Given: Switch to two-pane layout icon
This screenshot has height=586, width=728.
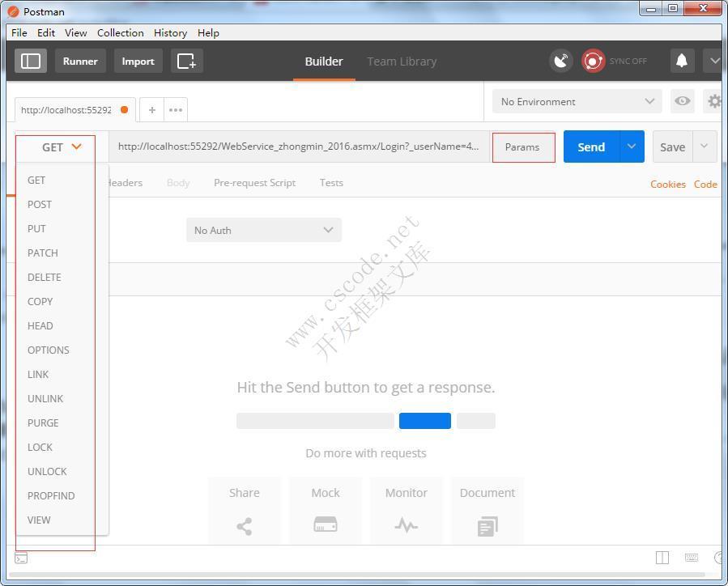Looking at the screenshot, I should point(662,558).
